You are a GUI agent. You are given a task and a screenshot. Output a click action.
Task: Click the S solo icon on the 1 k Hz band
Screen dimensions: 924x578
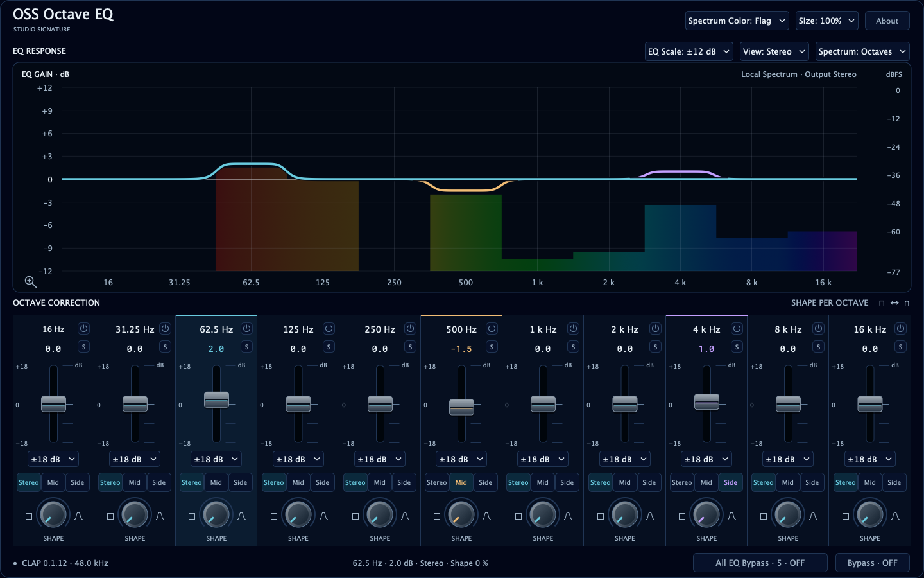tap(573, 347)
